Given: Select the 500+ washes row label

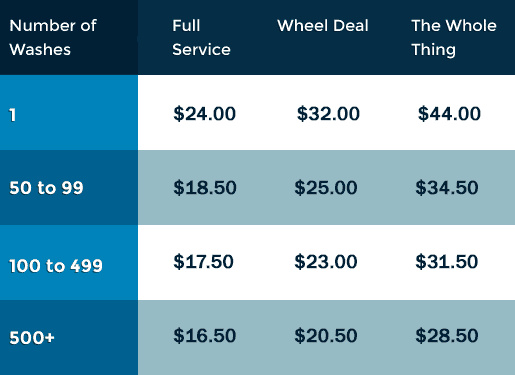Looking at the screenshot, I should pyautogui.click(x=32, y=338).
